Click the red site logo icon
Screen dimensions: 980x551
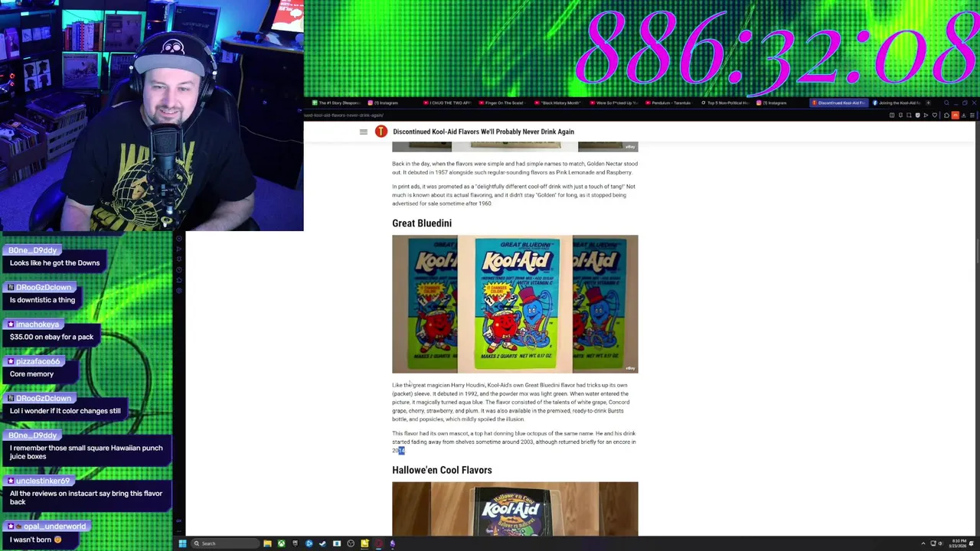(381, 132)
